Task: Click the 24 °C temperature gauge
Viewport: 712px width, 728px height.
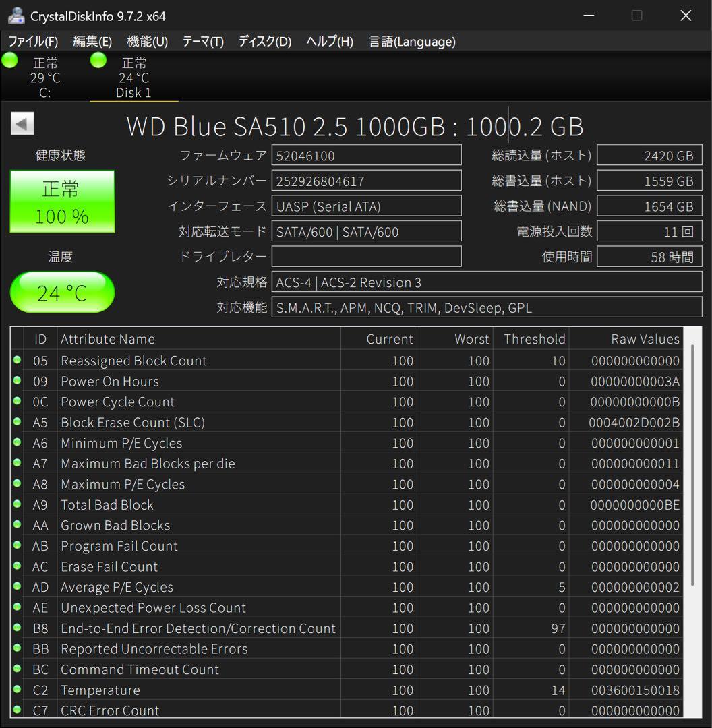Action: (62, 292)
